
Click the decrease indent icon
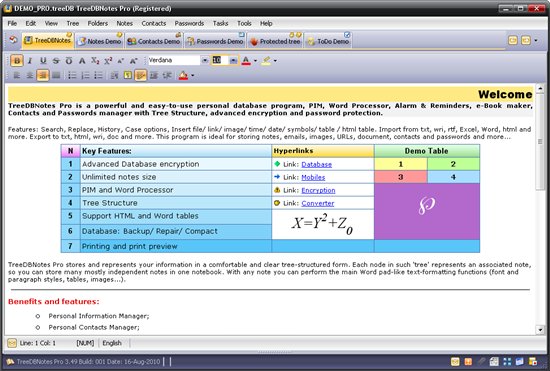pos(167,75)
